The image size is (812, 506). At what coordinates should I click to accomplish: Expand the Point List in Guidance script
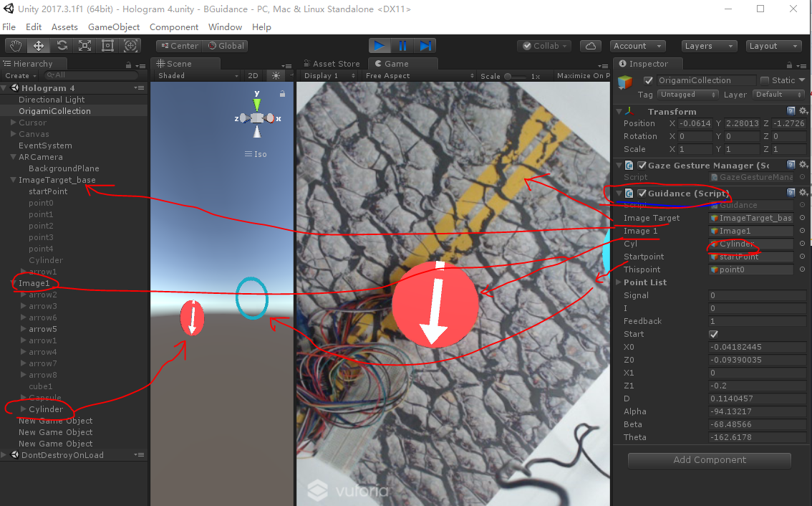pyautogui.click(x=619, y=282)
